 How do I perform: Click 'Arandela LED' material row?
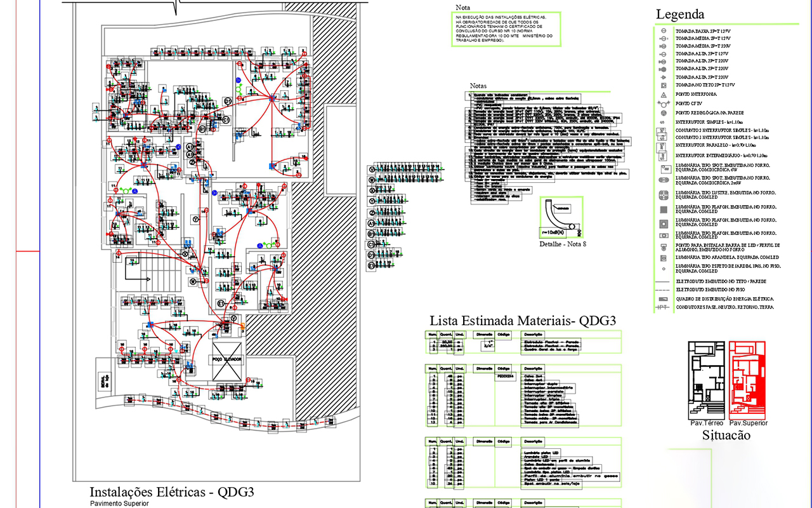pyautogui.click(x=535, y=457)
